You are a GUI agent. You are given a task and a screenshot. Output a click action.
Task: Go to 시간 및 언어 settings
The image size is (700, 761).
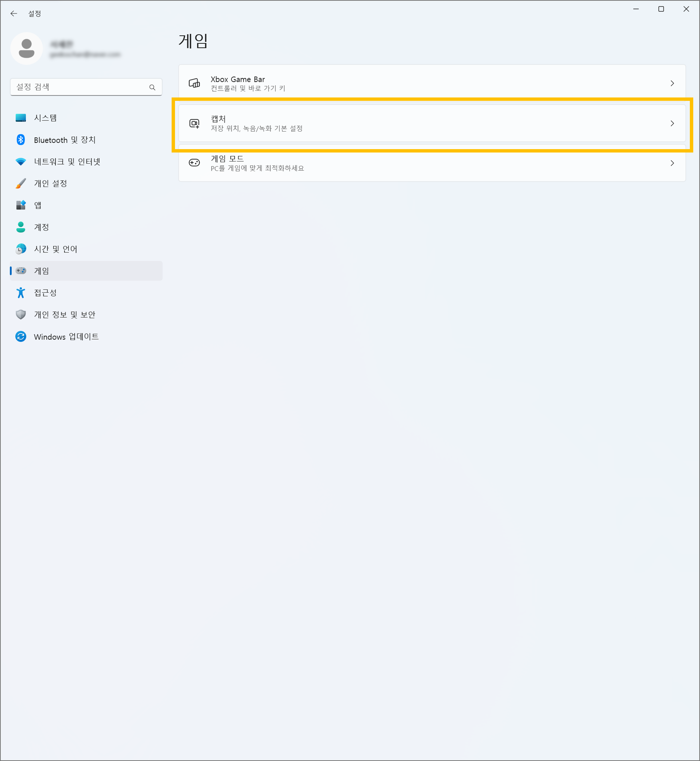(56, 249)
